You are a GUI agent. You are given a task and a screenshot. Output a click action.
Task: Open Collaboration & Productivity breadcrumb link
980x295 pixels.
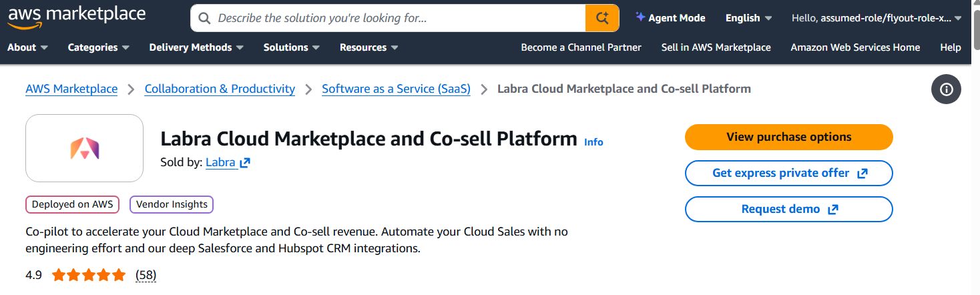(x=220, y=89)
